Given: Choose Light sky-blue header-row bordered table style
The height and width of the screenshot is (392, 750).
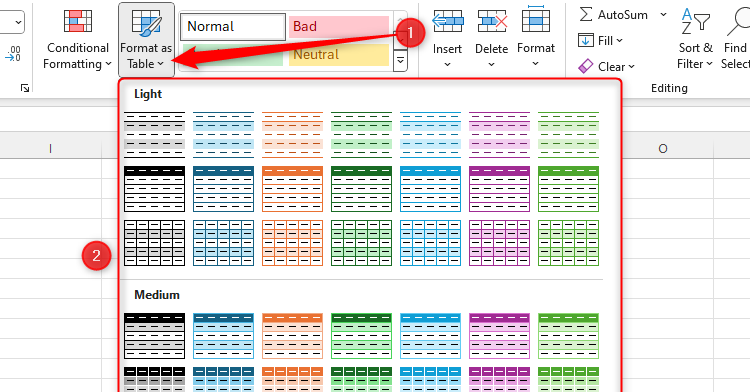Looking at the screenshot, I should pyautogui.click(x=430, y=189).
